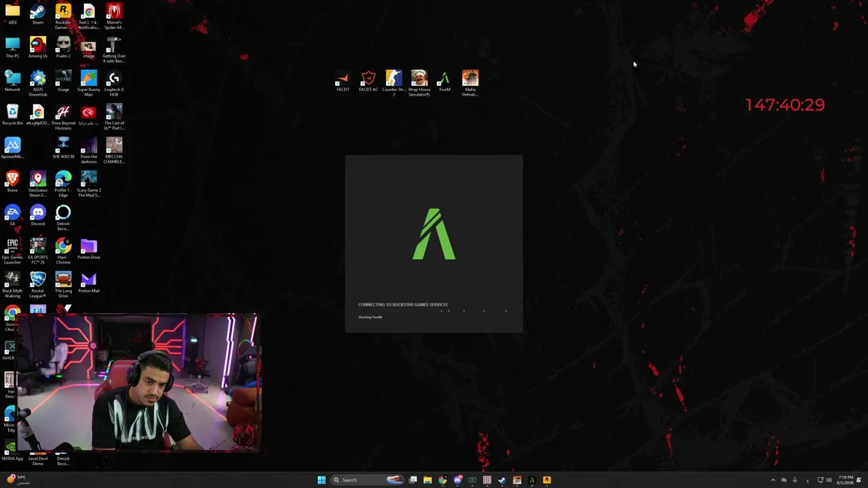Image resolution: width=868 pixels, height=488 pixels.
Task: Open Task View from the taskbar
Action: (x=413, y=480)
